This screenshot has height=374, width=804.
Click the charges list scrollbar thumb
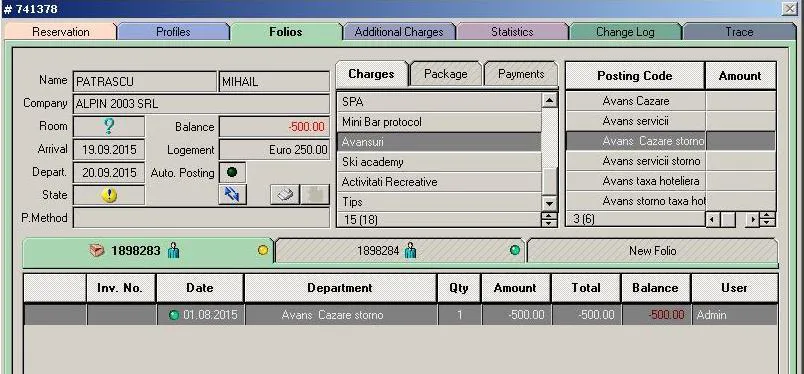549,182
